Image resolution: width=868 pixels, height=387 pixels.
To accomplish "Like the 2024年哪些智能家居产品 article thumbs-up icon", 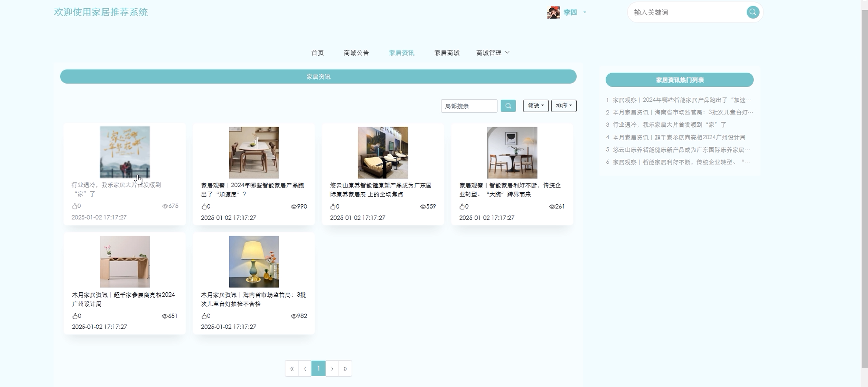I will coord(204,206).
